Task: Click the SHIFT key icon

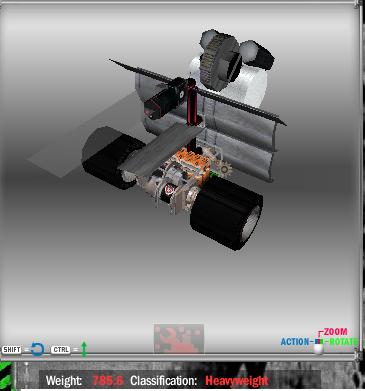Action: [x=12, y=350]
